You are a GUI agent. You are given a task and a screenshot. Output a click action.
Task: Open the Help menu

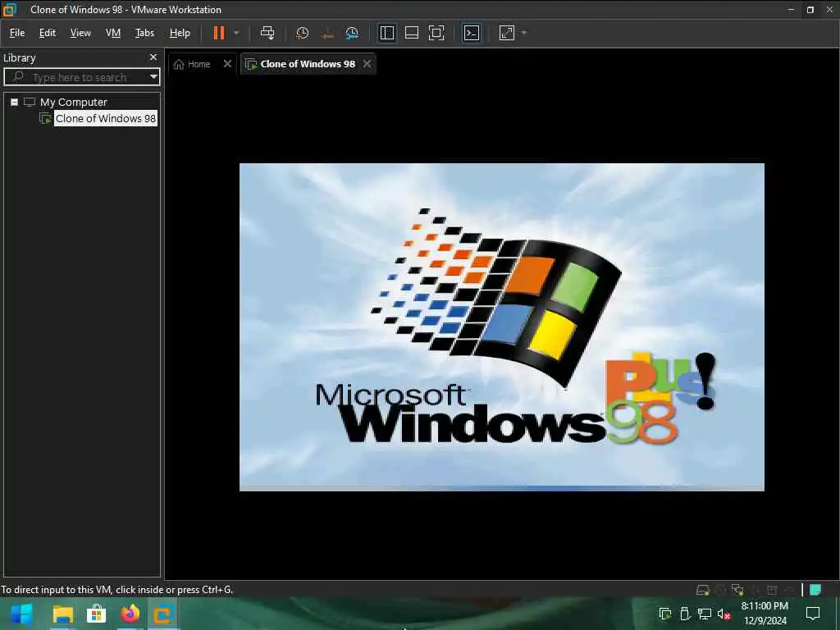click(x=180, y=33)
